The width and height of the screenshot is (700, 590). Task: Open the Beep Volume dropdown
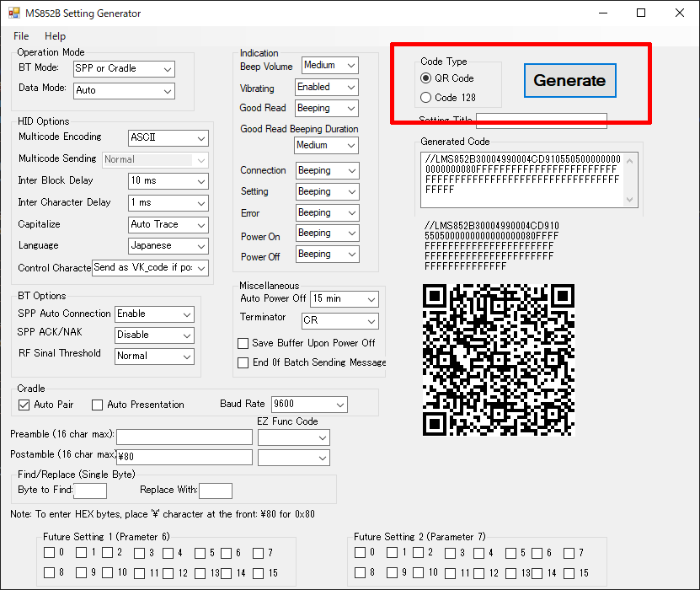coord(330,65)
